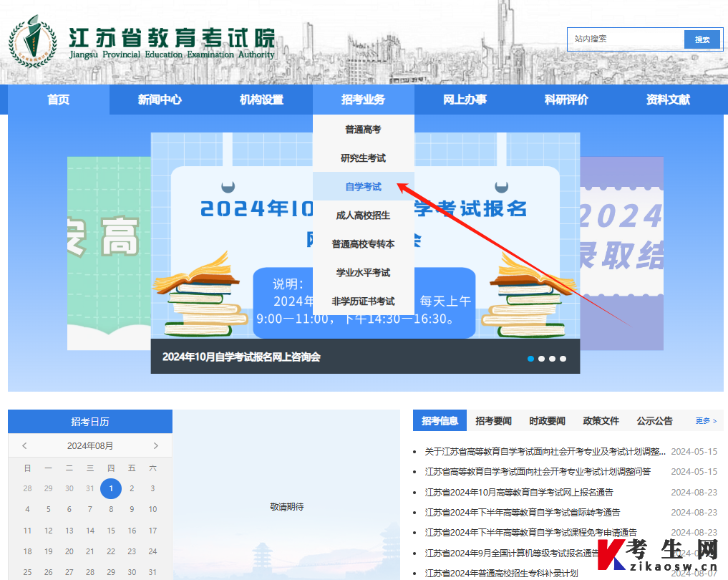Click the highlighted date 1 on the calendar

[111, 488]
